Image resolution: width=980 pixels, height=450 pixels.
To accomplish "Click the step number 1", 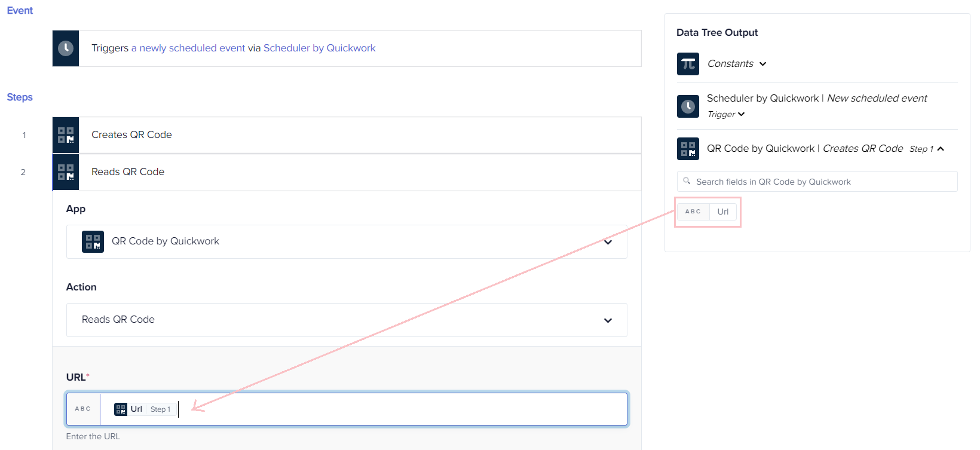I will [x=24, y=135].
